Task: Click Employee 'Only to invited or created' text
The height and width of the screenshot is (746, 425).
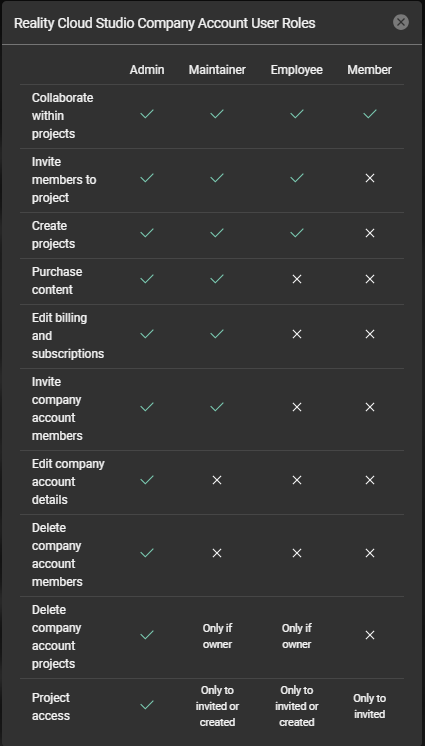Action: [297, 706]
